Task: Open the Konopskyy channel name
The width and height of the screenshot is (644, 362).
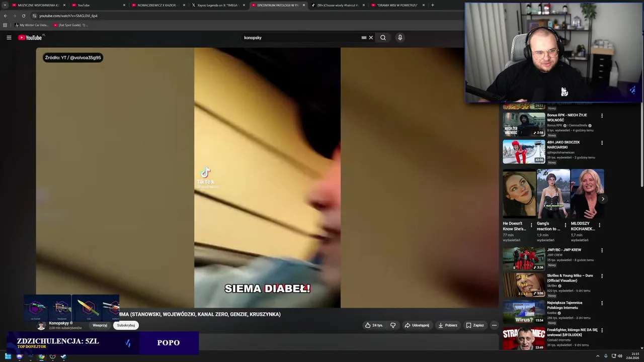Action: point(59,323)
